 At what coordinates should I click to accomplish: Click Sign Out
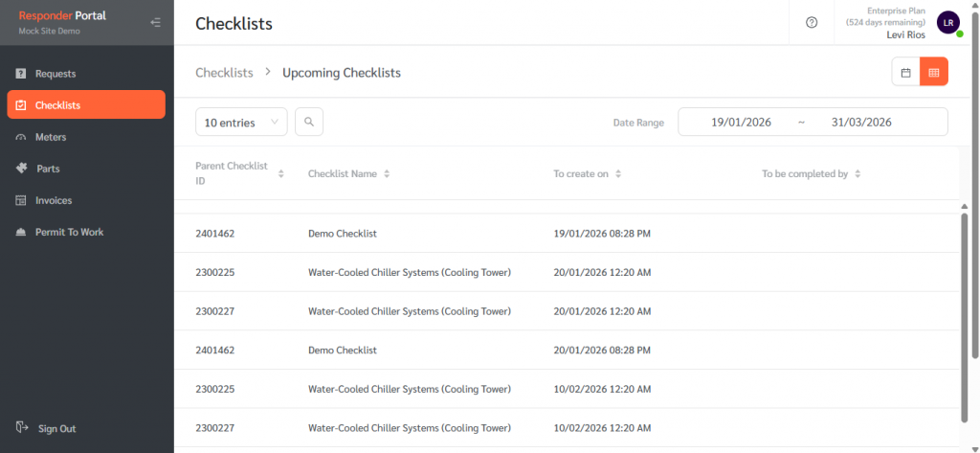[x=56, y=428]
